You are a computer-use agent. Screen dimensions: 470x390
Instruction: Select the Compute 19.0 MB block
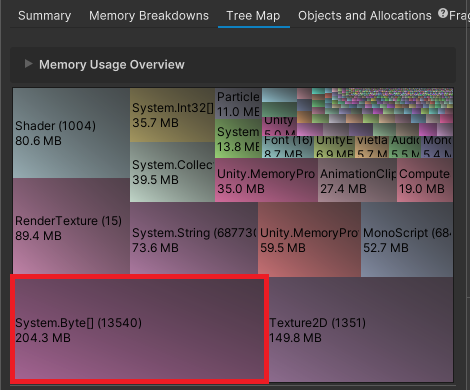pyautogui.click(x=425, y=180)
